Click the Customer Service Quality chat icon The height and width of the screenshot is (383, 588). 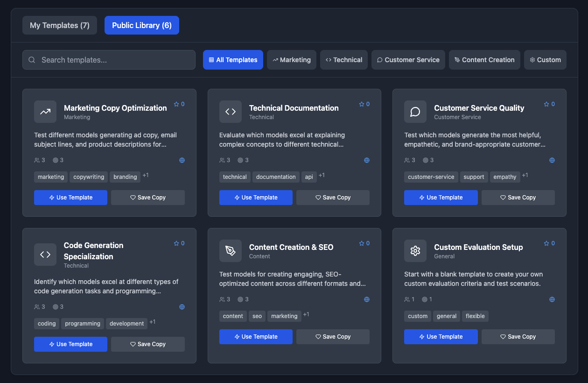[415, 112]
